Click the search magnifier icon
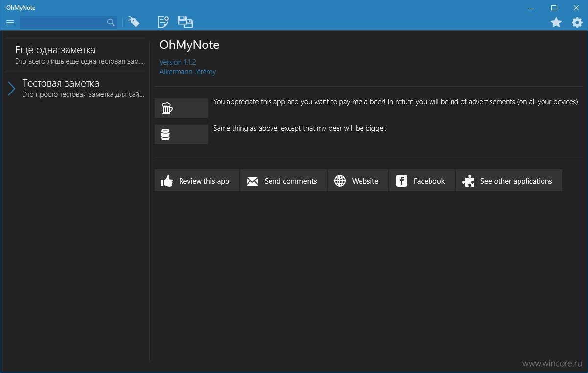This screenshot has width=588, height=373. 111,22
